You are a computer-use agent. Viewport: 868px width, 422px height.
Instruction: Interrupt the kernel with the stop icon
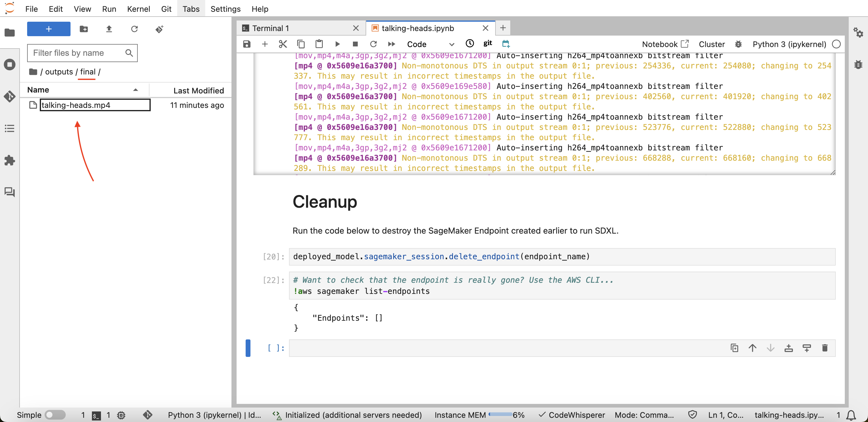355,44
